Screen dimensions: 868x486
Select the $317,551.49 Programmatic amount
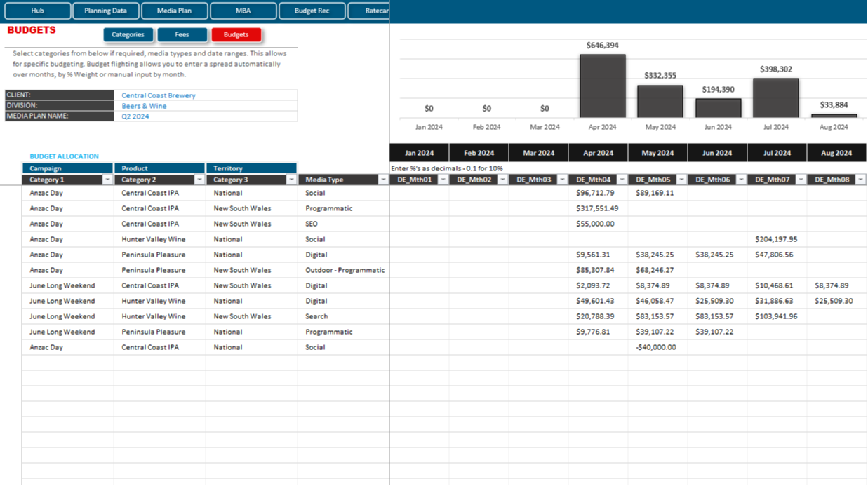pyautogui.click(x=598, y=208)
